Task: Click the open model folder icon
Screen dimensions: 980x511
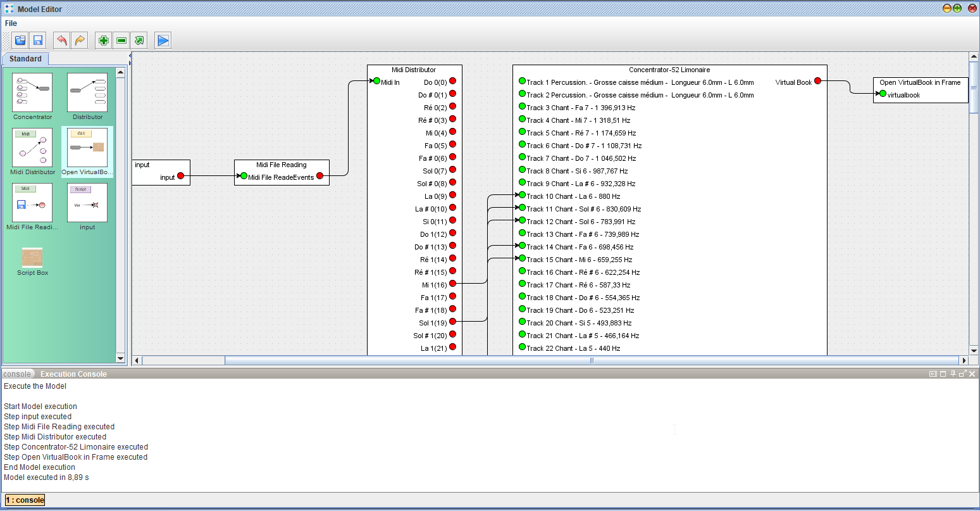Action: coord(20,41)
